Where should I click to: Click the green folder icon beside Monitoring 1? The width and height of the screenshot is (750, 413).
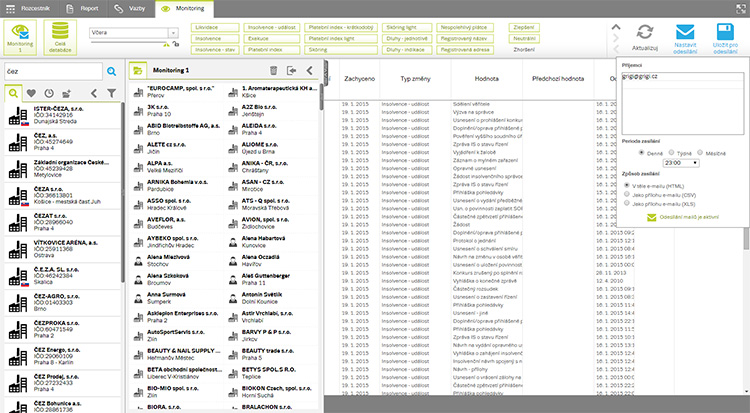pyautogui.click(x=138, y=70)
